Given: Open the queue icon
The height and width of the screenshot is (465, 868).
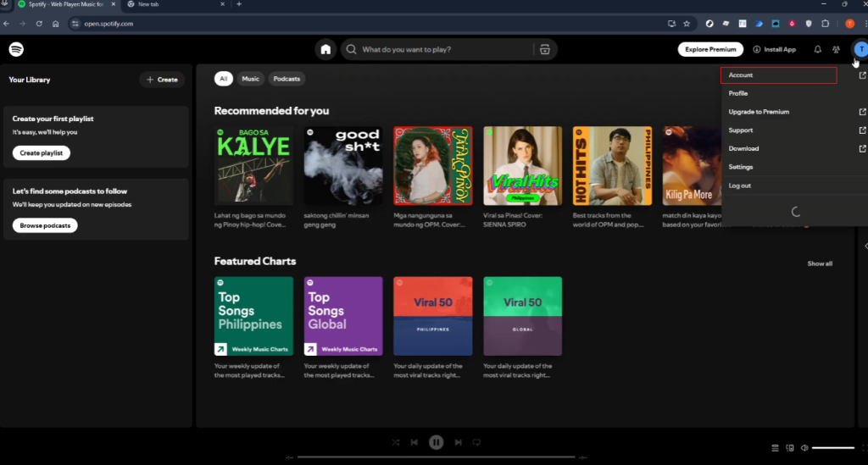Looking at the screenshot, I should pyautogui.click(x=775, y=448).
